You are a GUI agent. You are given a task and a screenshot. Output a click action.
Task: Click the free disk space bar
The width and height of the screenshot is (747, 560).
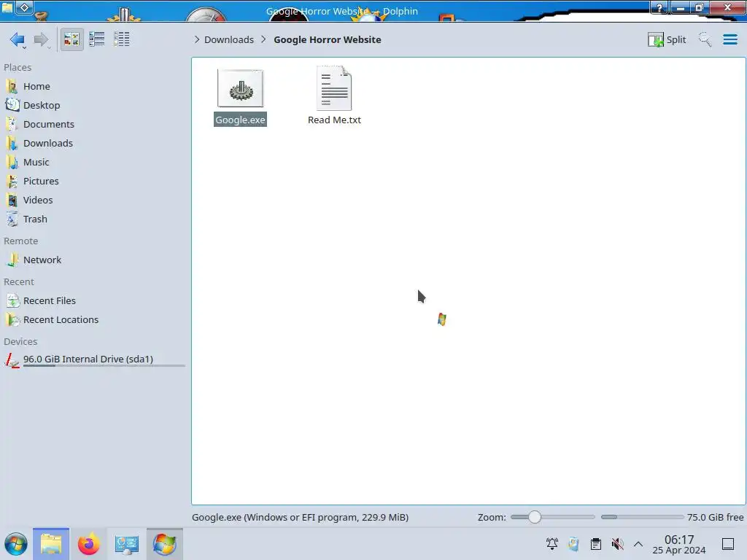pyautogui.click(x=642, y=517)
